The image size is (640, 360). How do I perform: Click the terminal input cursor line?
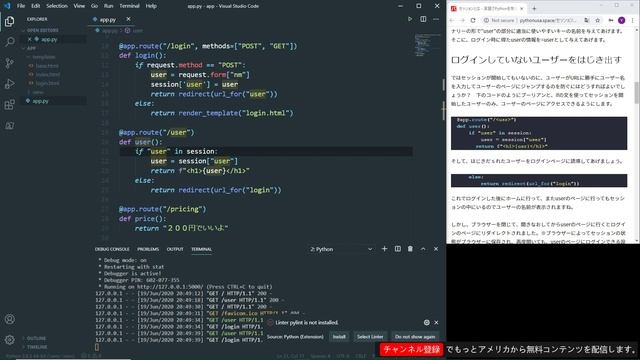pyautogui.click(x=97, y=347)
